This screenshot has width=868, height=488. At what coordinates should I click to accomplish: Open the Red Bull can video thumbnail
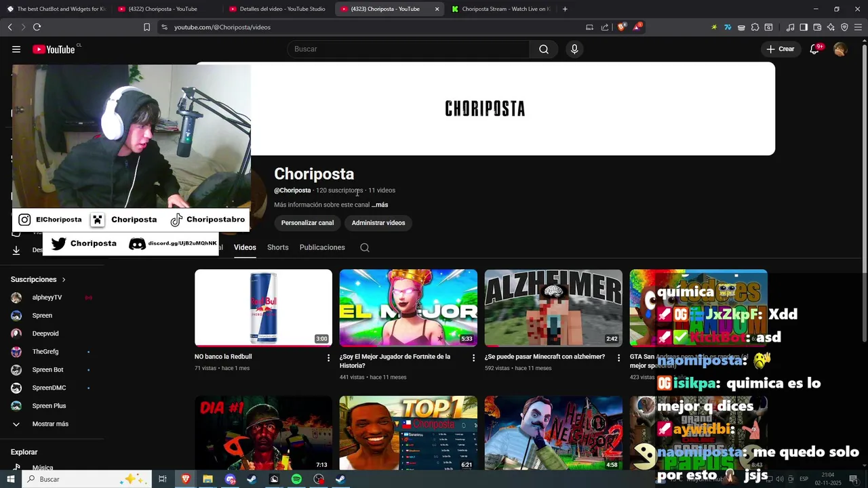point(263,308)
